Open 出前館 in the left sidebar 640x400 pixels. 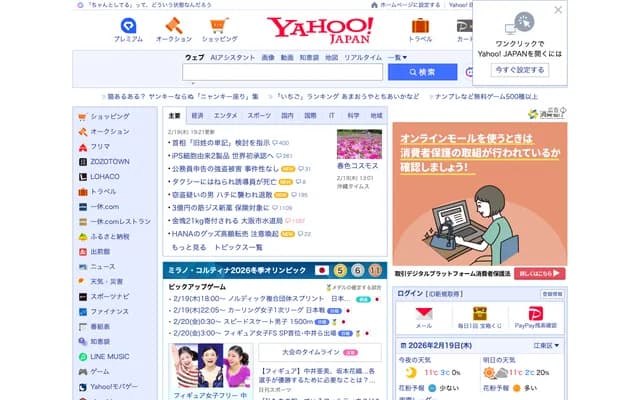tap(100, 252)
